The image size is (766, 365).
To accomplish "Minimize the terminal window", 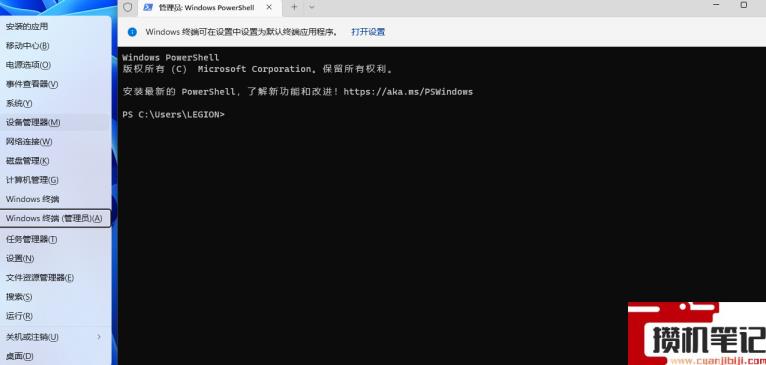I will coord(716,5).
